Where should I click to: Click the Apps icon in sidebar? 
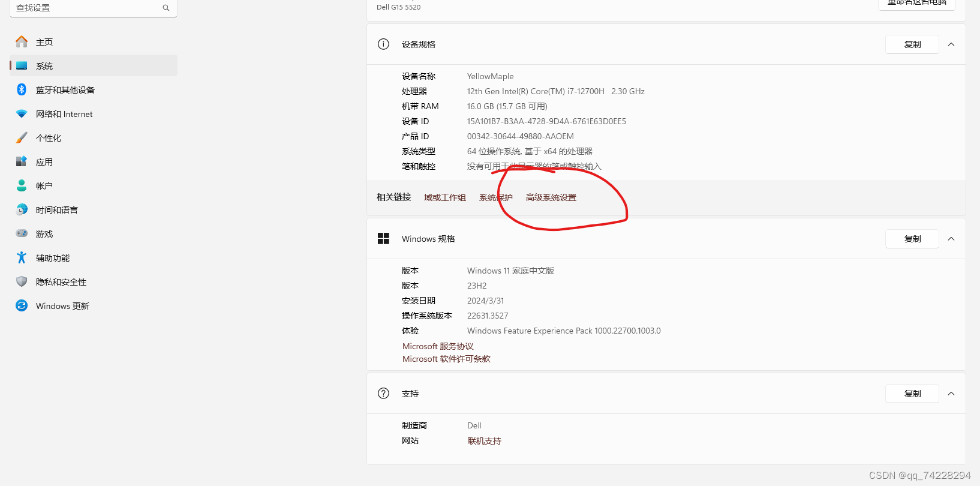click(x=22, y=161)
